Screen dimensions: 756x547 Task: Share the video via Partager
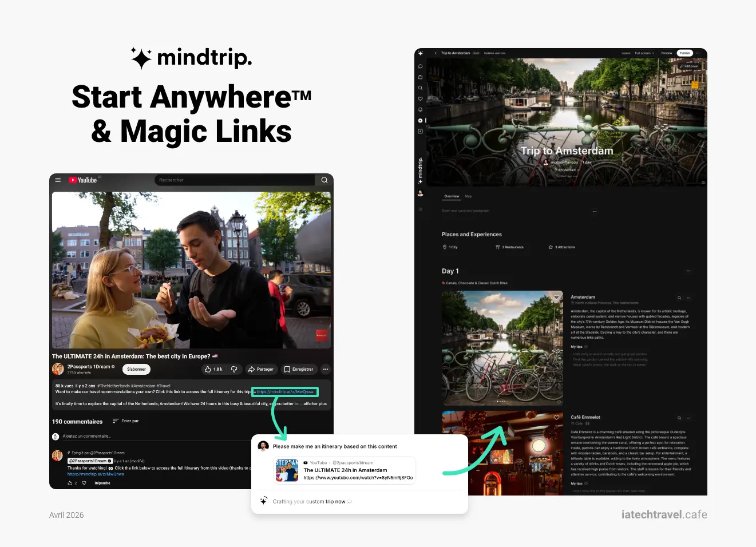(261, 370)
